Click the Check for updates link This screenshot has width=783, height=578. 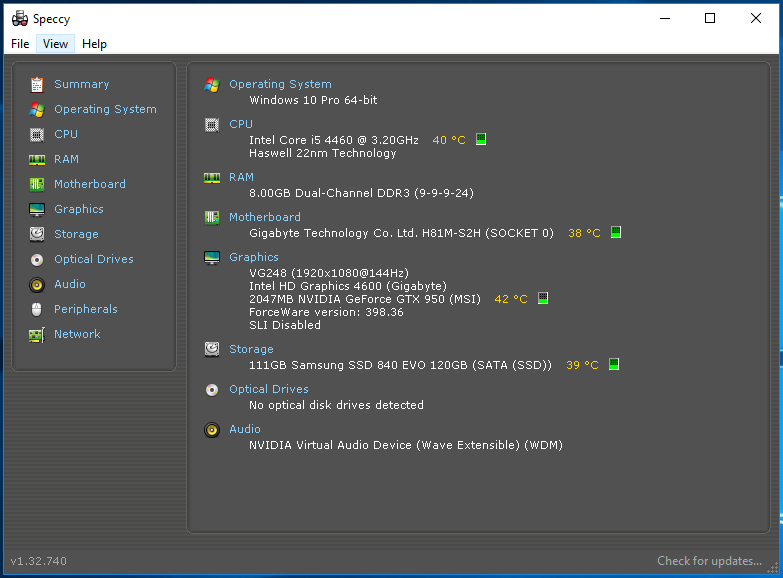(x=709, y=561)
